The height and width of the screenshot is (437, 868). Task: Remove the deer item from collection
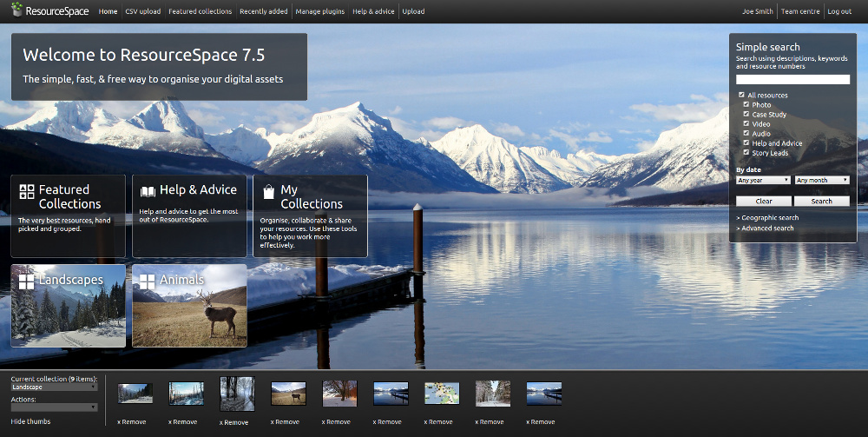tap(285, 422)
